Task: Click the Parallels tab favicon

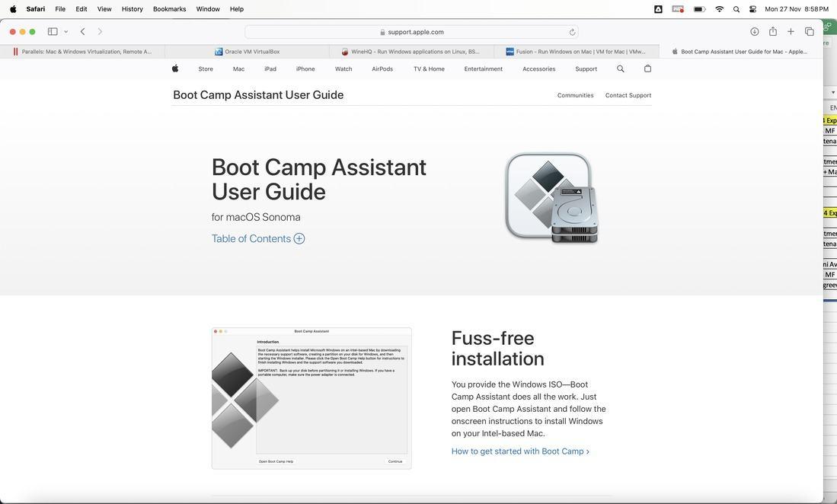Action: 15,52
